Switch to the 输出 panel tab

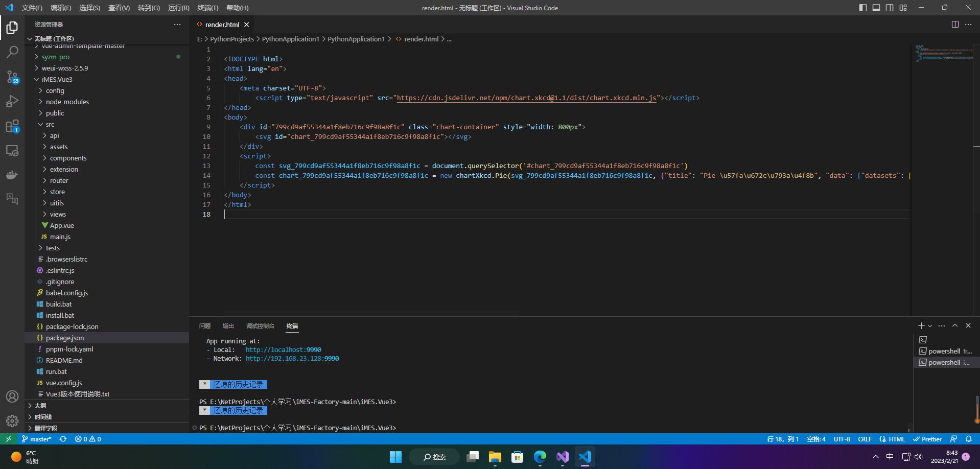point(228,326)
